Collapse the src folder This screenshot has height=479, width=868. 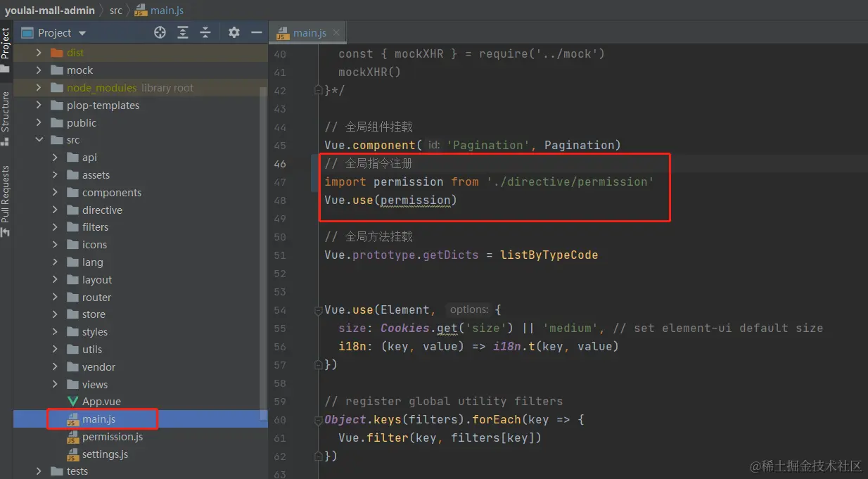[39, 140]
